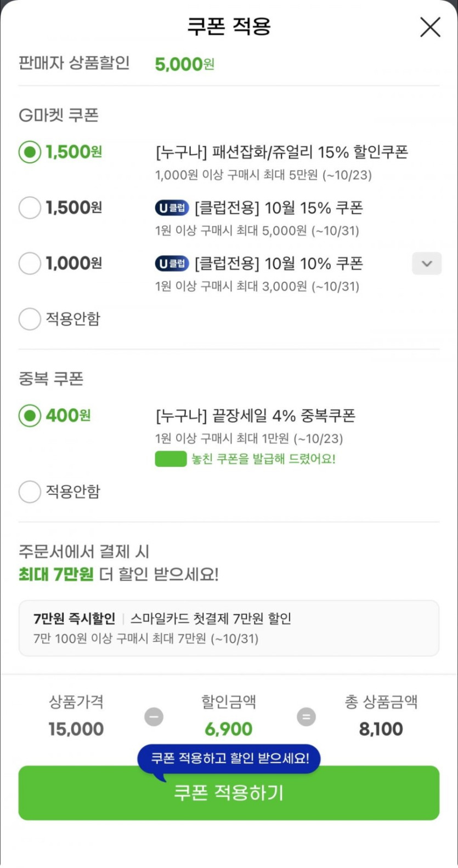
Task: Select the 패션잡화/쥬얼리 15% 할인쿠폰 radio button
Action: (30, 152)
